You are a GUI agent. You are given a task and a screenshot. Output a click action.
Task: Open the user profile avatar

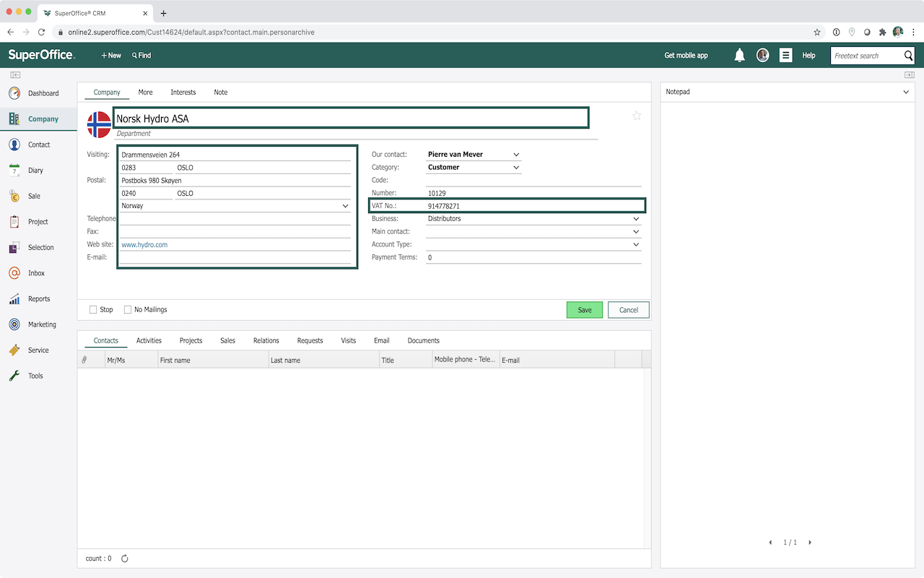[x=763, y=55]
